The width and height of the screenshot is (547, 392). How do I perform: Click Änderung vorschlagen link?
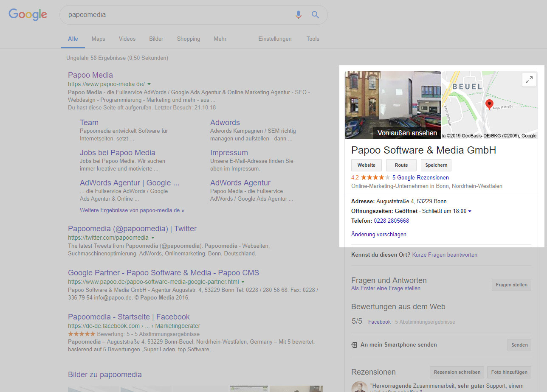pos(379,234)
